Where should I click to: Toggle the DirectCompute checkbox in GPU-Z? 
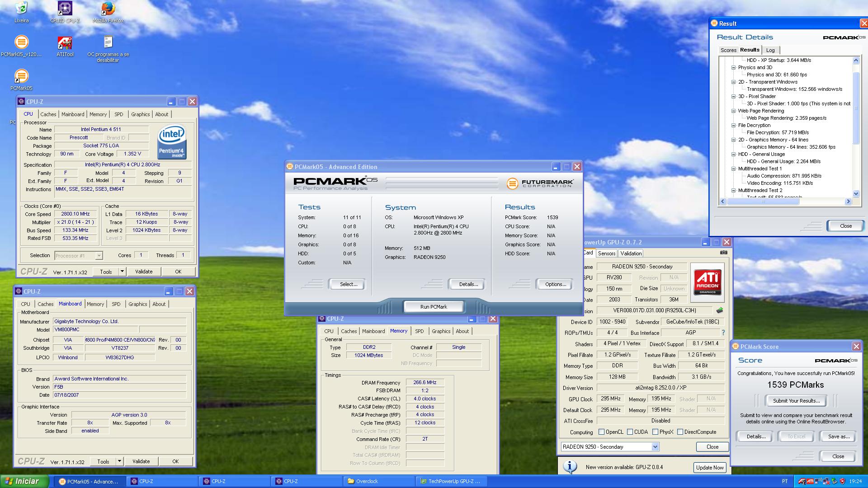[x=680, y=432]
